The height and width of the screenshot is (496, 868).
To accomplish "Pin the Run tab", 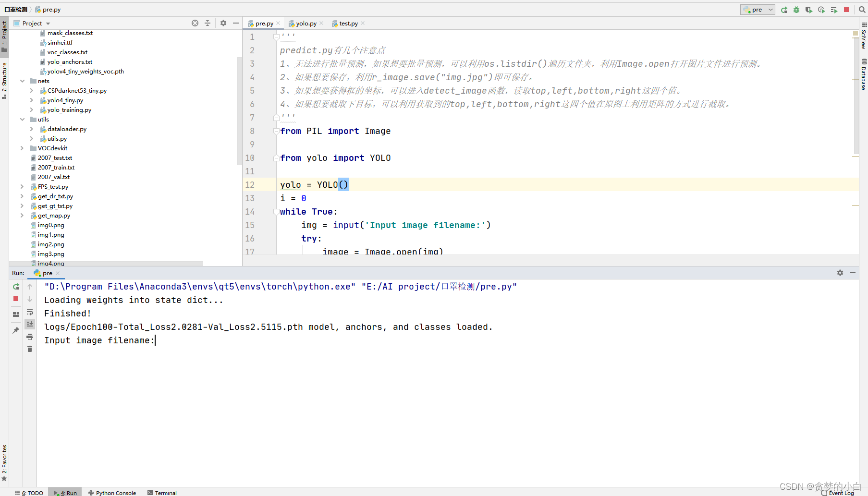I will point(16,330).
